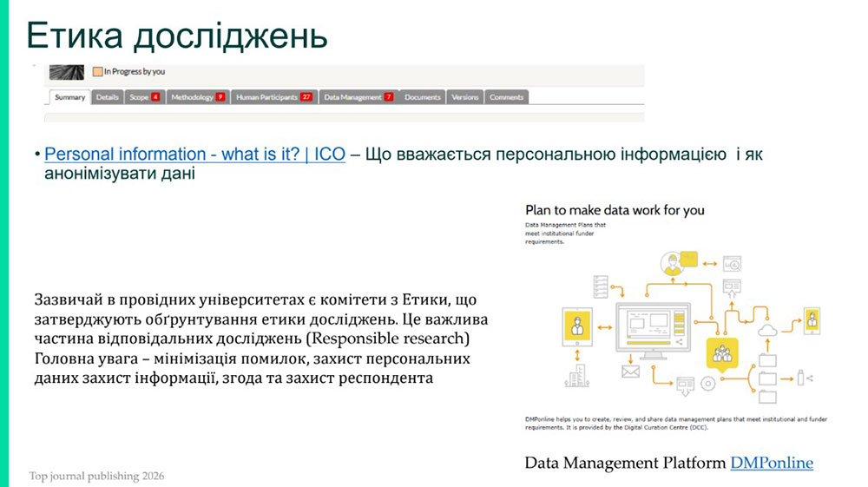
Task: Go to the Scope tab
Action: click(x=144, y=97)
